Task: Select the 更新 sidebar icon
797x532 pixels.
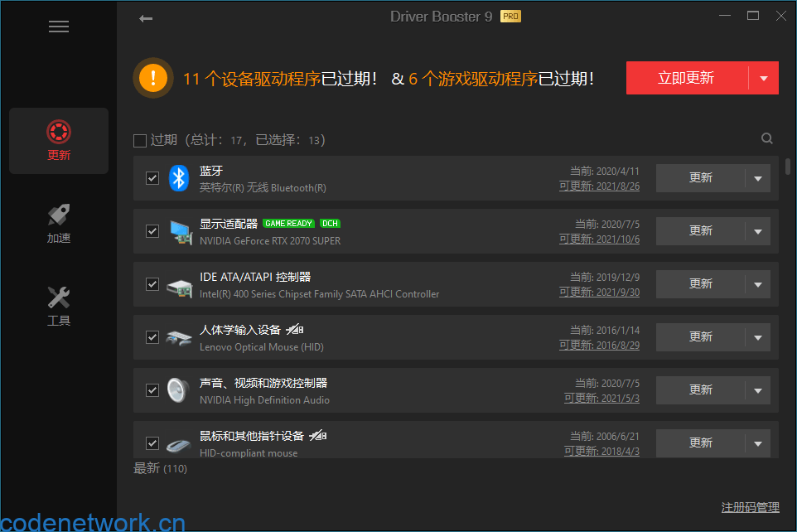Action: [x=58, y=139]
